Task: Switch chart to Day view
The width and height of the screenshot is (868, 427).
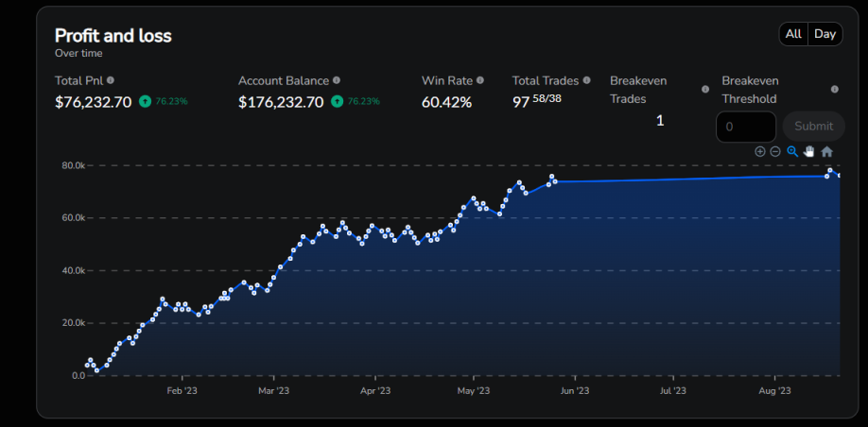Action: pos(825,34)
